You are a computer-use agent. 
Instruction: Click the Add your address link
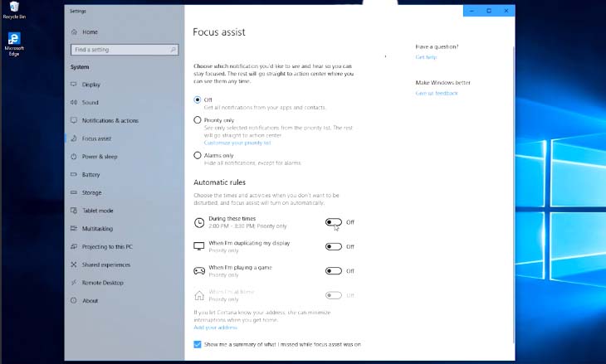(x=215, y=328)
